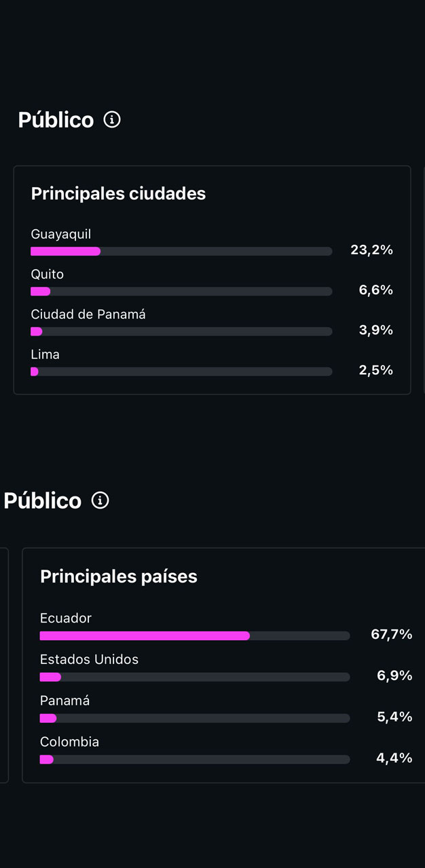
Task: Click the Ciudad de Panamá bar
Action: (181, 332)
